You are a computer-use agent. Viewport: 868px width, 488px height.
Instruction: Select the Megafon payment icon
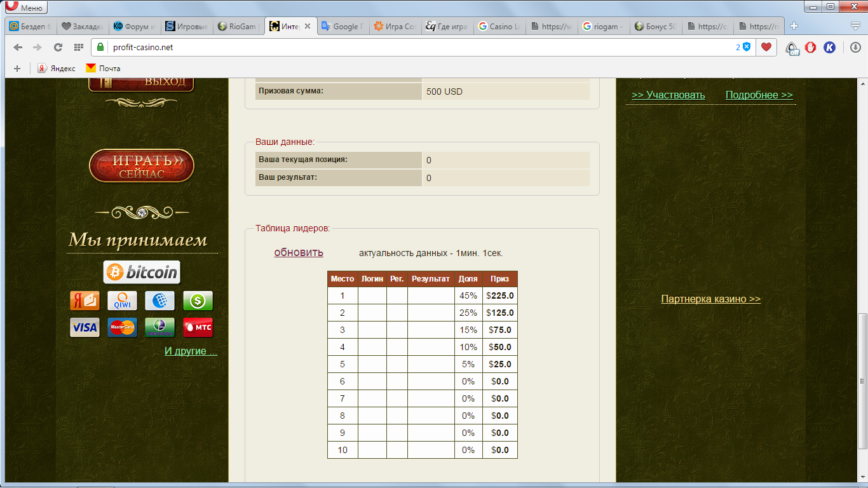(x=159, y=327)
